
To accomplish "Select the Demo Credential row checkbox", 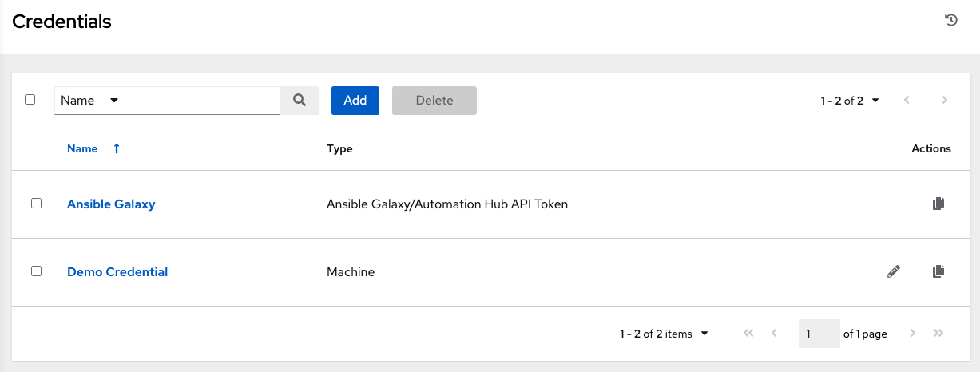I will [x=36, y=271].
